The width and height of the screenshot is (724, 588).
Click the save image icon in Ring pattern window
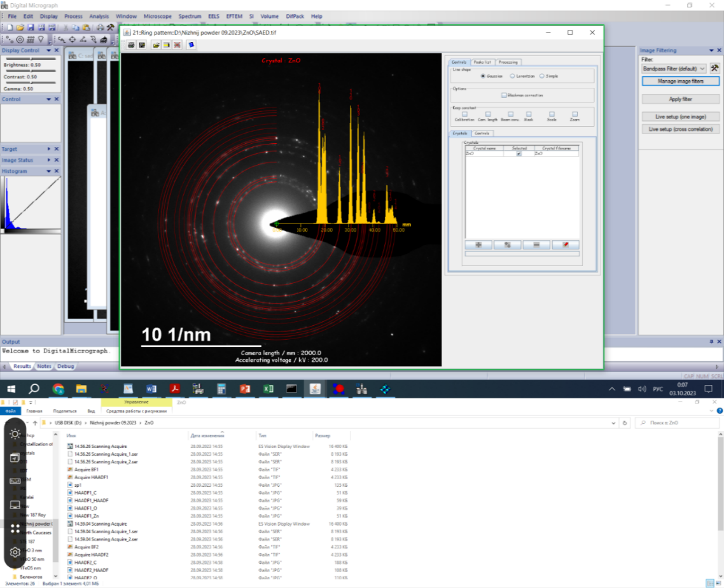click(x=143, y=45)
